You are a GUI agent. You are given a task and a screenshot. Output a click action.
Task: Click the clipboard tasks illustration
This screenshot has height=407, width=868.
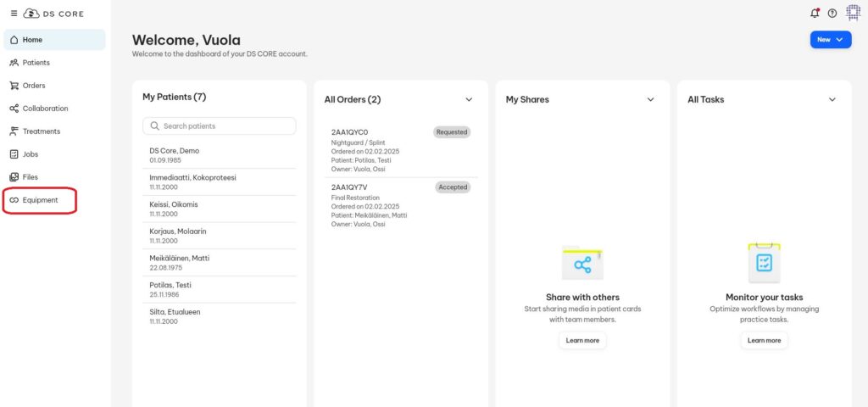(x=764, y=263)
